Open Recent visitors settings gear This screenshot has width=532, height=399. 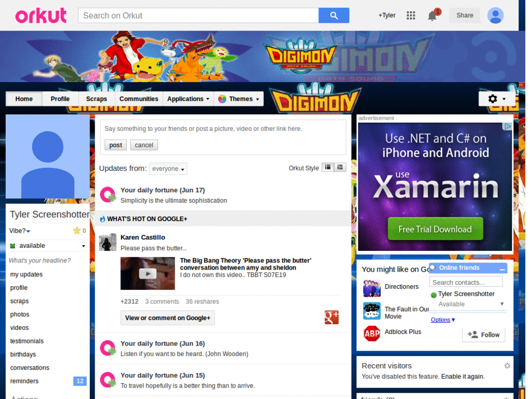pyautogui.click(x=507, y=366)
